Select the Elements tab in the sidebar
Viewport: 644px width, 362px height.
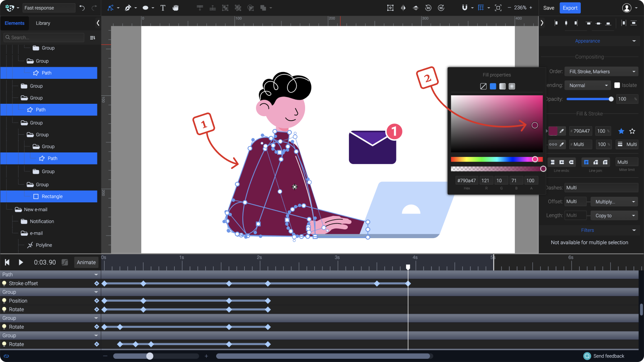coord(15,23)
